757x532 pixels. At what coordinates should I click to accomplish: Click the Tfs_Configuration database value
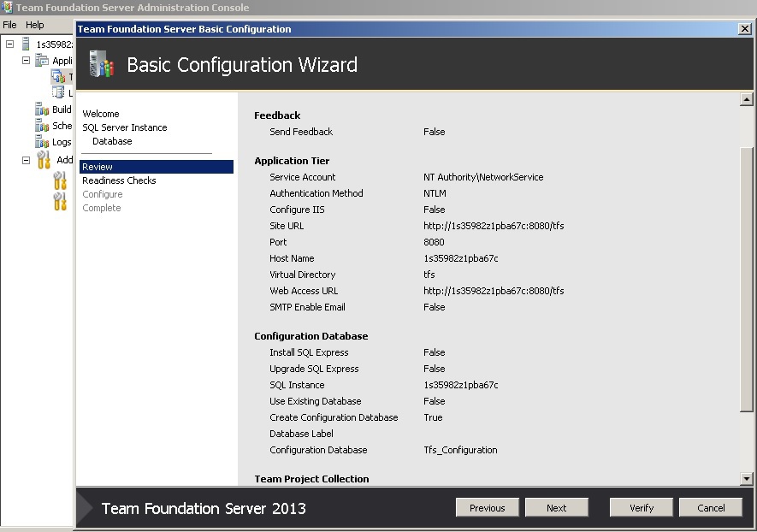tap(460, 450)
